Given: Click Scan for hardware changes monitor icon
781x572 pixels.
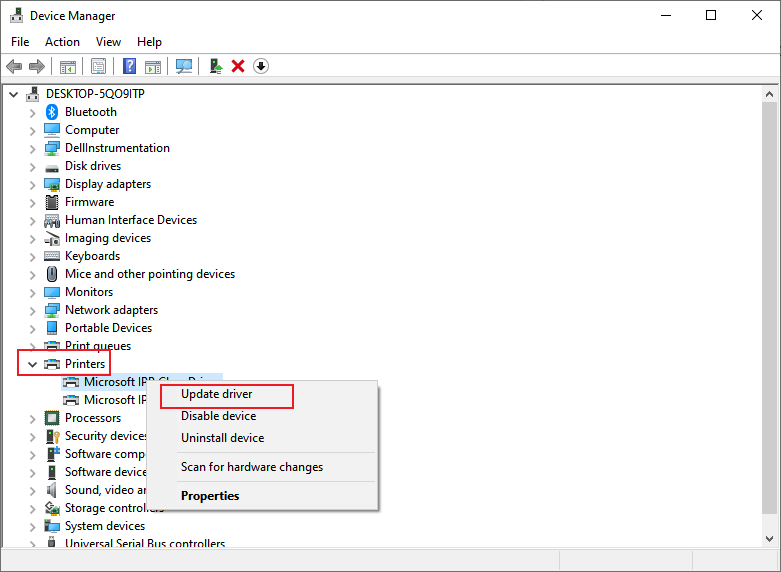Looking at the screenshot, I should point(184,66).
